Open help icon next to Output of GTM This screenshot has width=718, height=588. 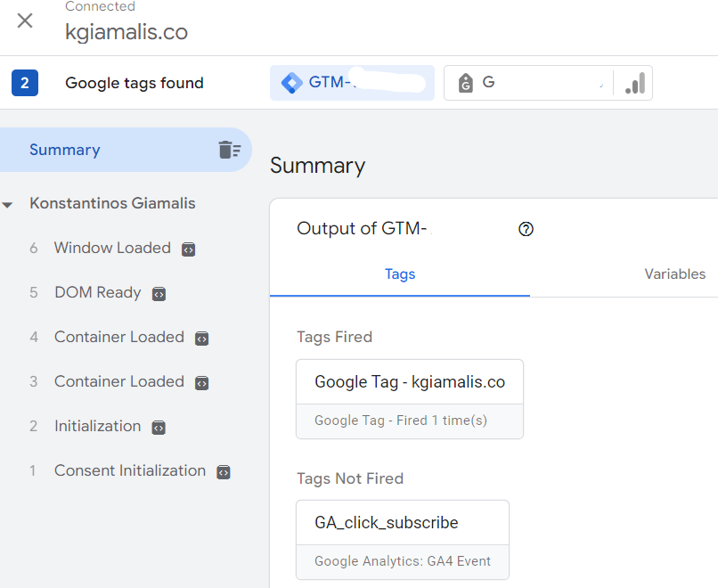(526, 228)
